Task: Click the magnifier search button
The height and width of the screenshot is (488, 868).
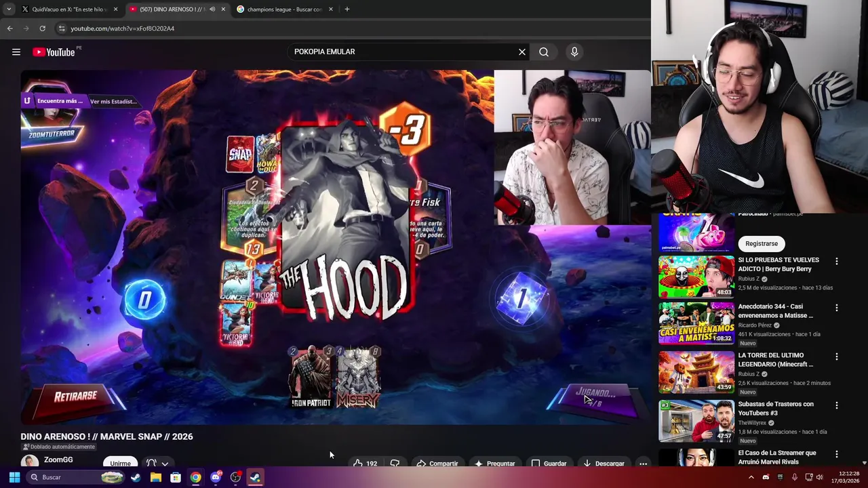Action: 544,52
